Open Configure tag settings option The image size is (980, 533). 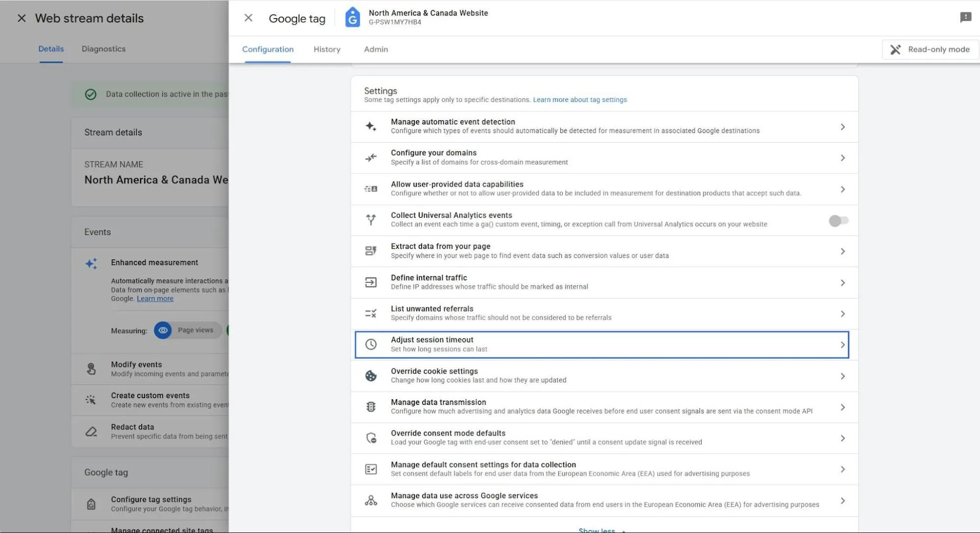coord(150,504)
